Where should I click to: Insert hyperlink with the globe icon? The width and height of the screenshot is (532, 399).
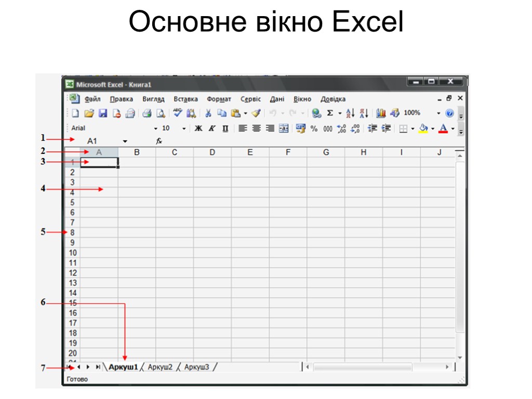316,113
